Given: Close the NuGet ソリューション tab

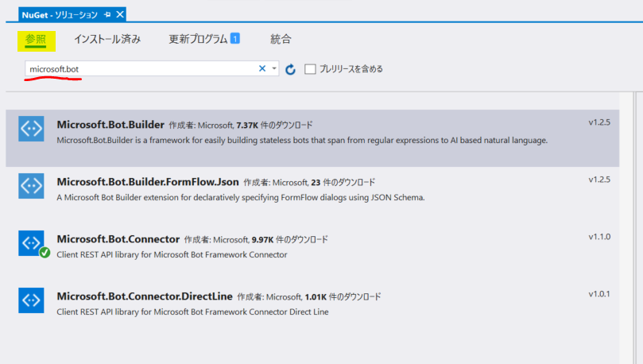Looking at the screenshot, I should pos(120,15).
